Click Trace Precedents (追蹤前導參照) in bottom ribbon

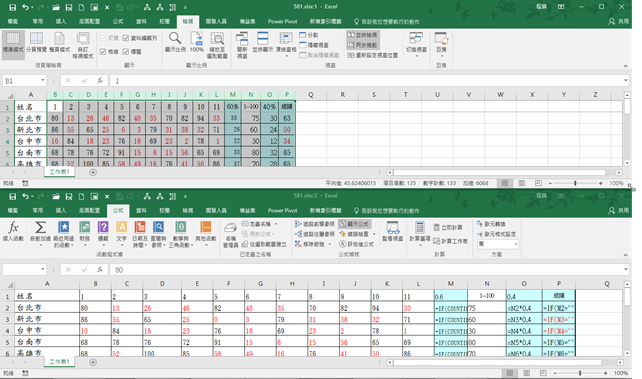[314, 224]
